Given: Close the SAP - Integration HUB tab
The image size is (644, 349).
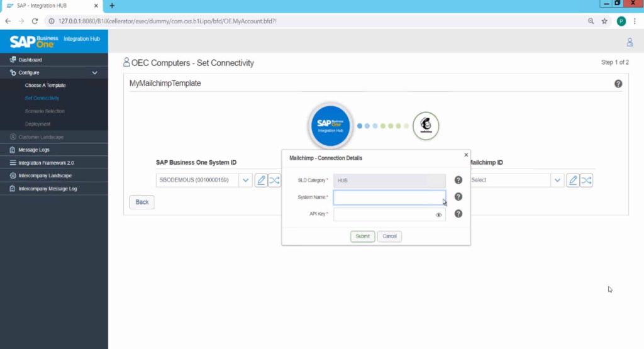Looking at the screenshot, I should 96,6.
